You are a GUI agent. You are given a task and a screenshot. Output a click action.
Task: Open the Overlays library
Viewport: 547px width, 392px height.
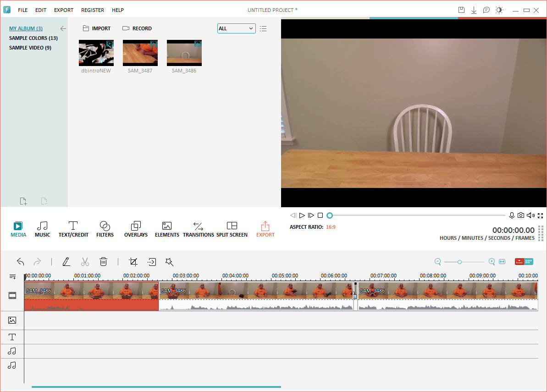[136, 229]
